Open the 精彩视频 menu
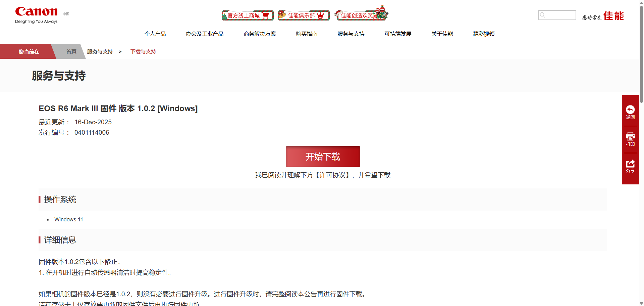Viewport: 644px width, 306px height. click(x=484, y=34)
